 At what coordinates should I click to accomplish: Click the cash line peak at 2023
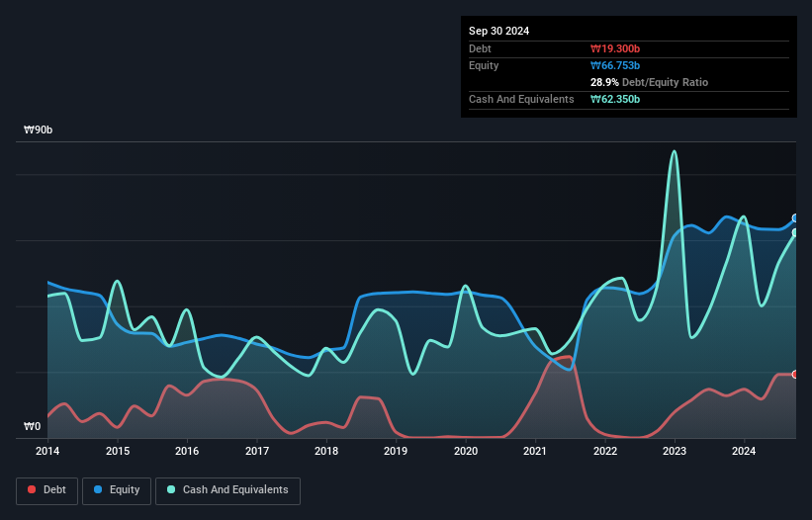[x=674, y=151]
